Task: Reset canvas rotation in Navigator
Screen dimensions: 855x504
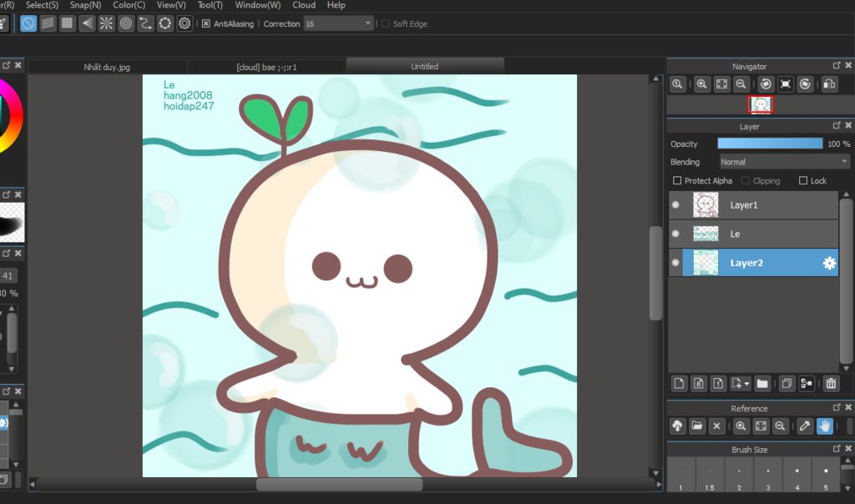Action: pyautogui.click(x=785, y=84)
